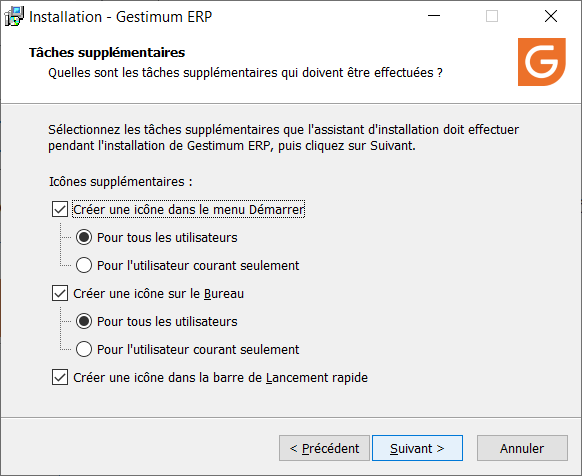This screenshot has height=476, width=582.
Task: Uncheck 'Créer une icône dans le menu Démarrer'
Action: tap(60, 209)
